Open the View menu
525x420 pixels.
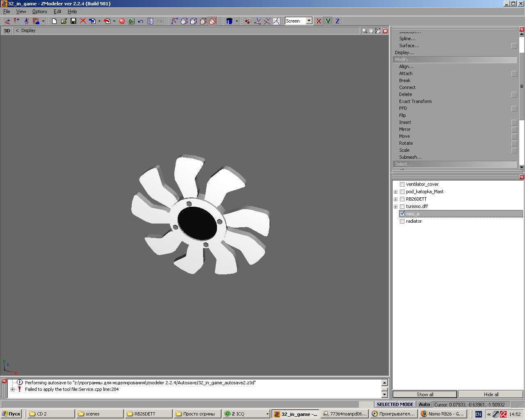(21, 11)
